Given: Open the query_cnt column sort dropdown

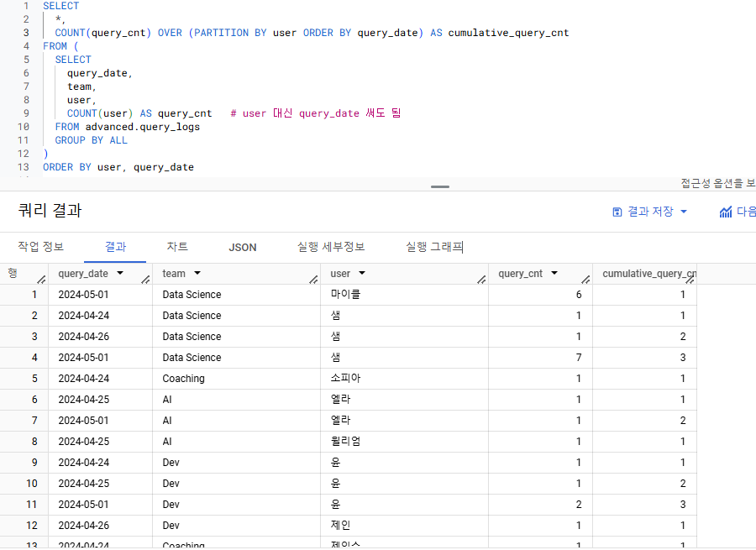Looking at the screenshot, I should [x=554, y=273].
